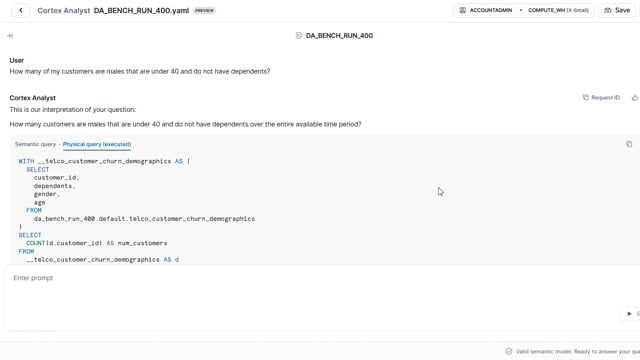Run the prompt with the play icon
Screen dimensions: 640x360
(x=629, y=313)
